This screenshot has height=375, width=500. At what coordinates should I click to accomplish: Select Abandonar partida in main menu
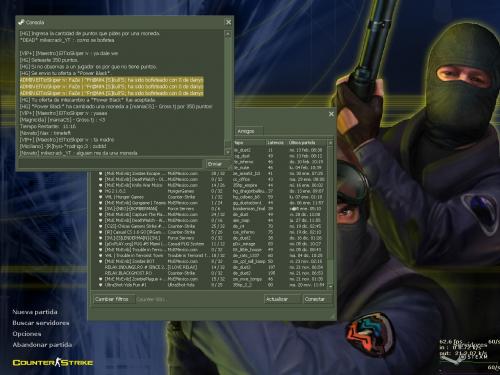(x=42, y=345)
